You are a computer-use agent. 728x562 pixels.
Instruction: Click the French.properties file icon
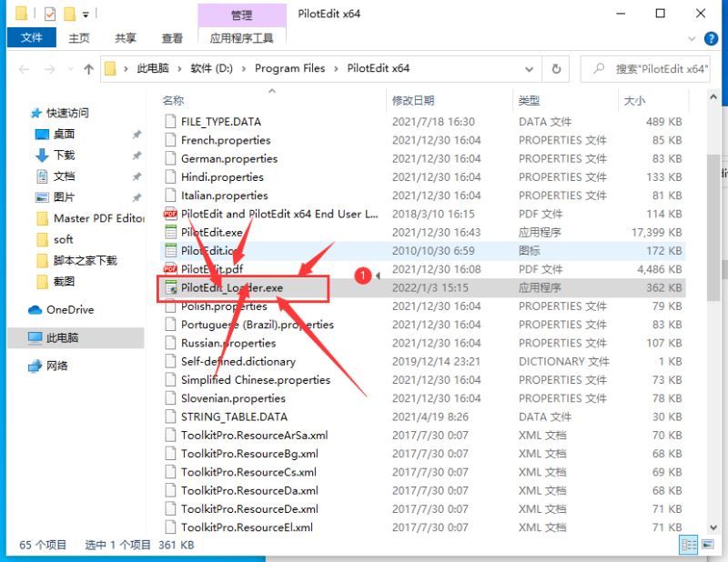[x=170, y=140]
